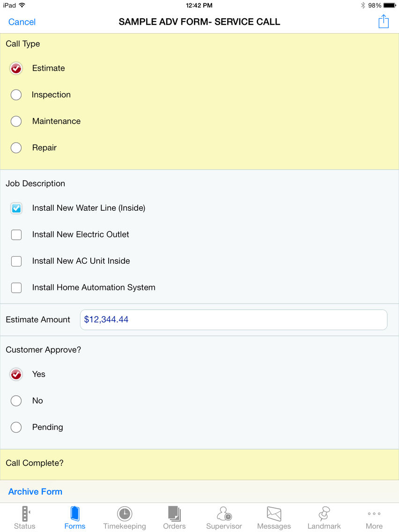
Task: Select No for Customer Approve
Action: click(x=16, y=401)
